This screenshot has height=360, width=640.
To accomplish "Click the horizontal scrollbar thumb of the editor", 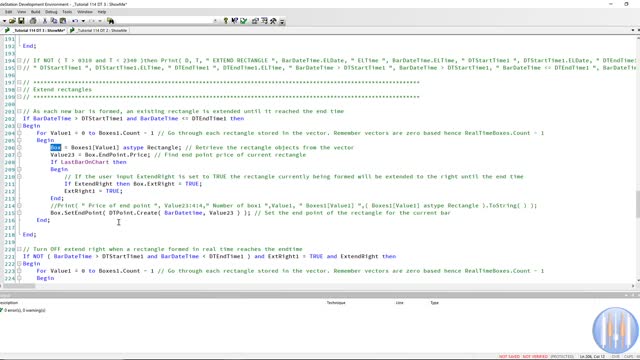I will pos(20,286).
